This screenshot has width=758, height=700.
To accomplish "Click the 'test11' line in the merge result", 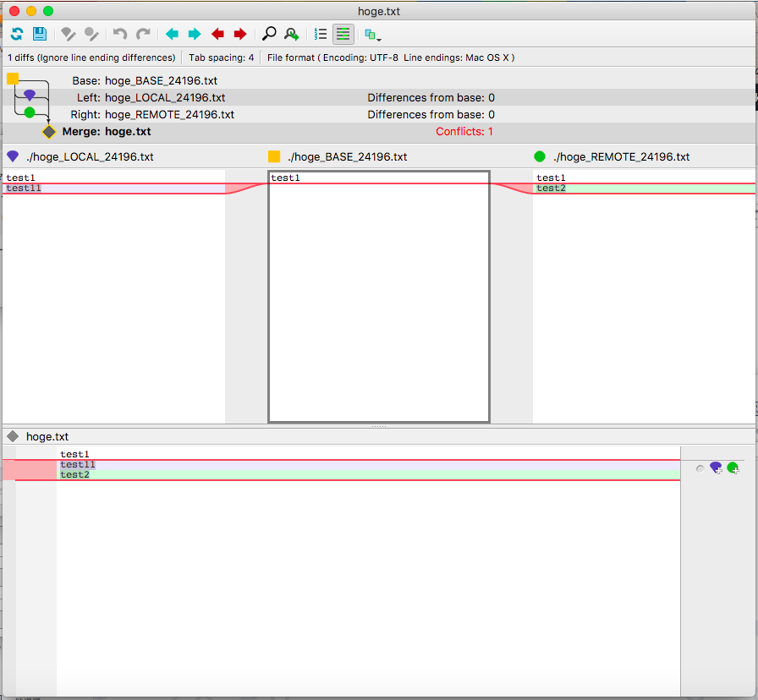I will tap(368, 465).
